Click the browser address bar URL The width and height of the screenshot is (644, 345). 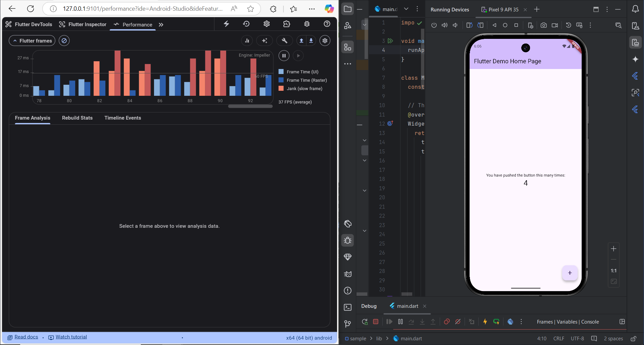(143, 9)
